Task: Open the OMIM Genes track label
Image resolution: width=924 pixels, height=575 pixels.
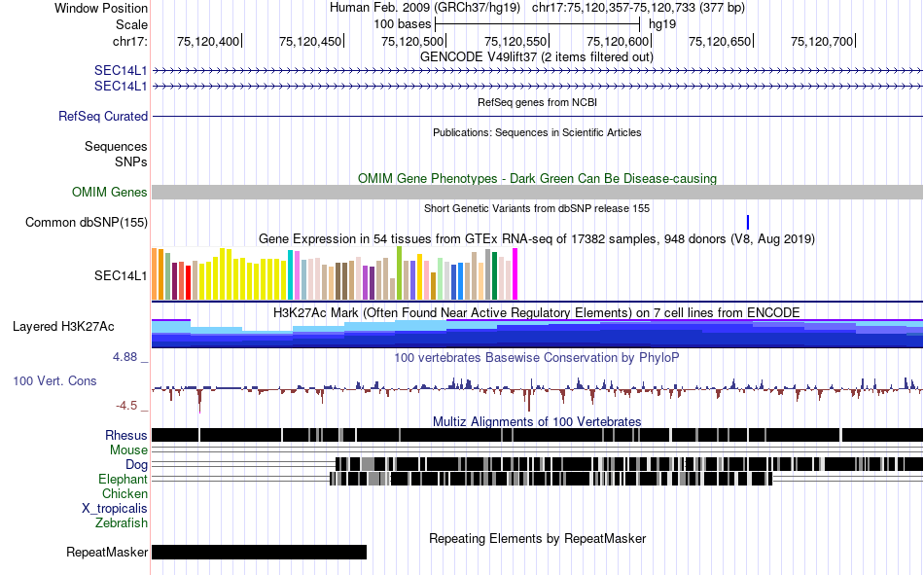Action: coord(110,193)
